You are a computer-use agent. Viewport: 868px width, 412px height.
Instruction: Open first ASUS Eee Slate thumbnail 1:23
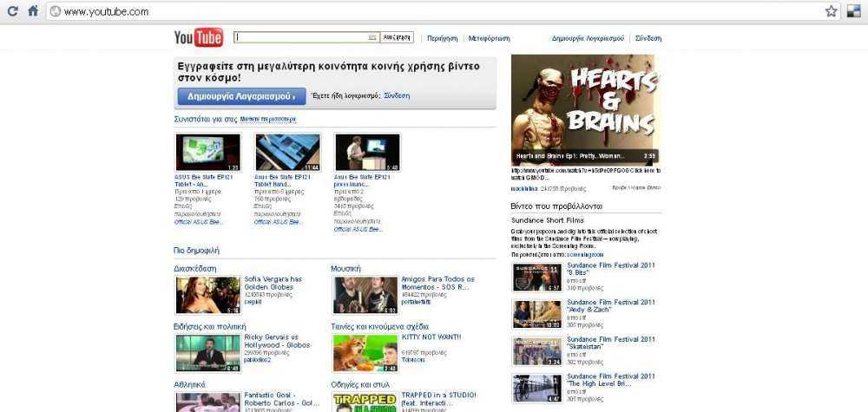tap(208, 152)
